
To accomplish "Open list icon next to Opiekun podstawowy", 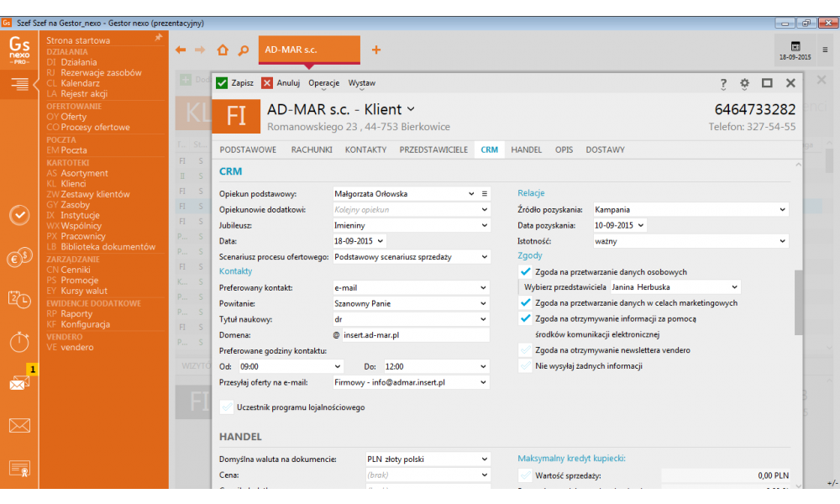I will 485,194.
